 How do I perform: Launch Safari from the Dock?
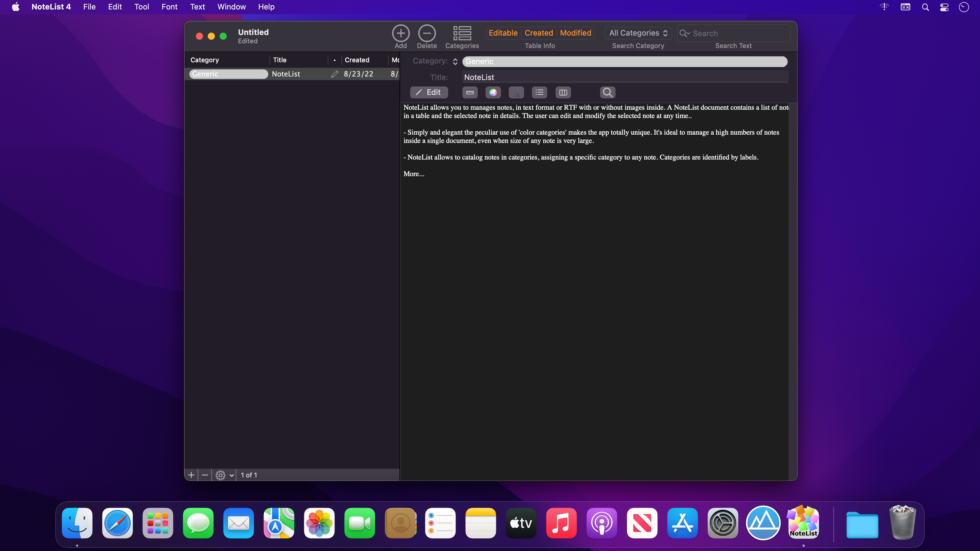pos(118,523)
